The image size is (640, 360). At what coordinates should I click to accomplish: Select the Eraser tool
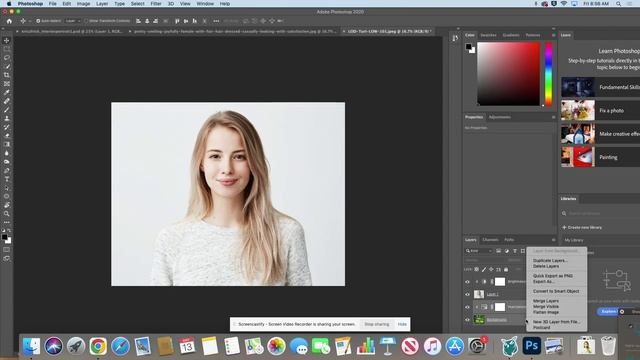[x=7, y=136]
